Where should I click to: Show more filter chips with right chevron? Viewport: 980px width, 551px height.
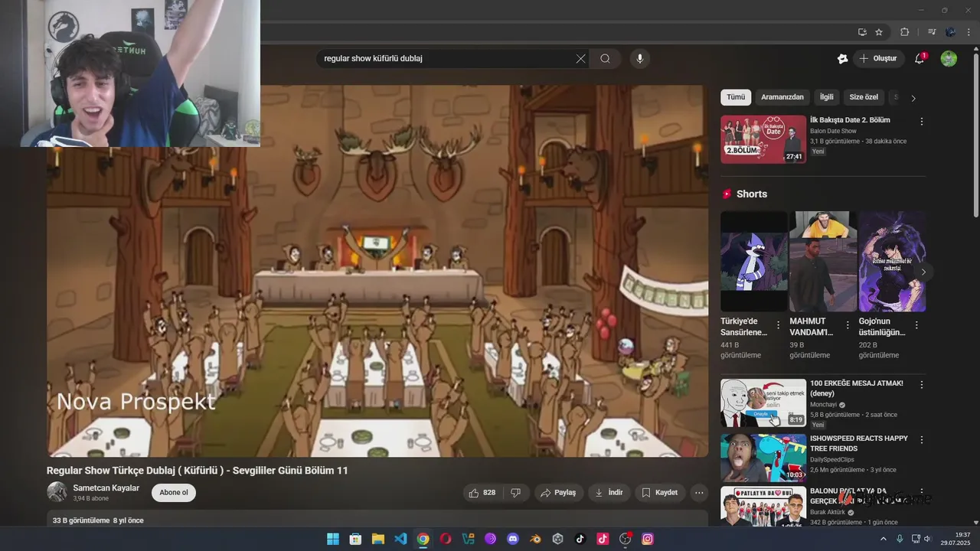pos(913,98)
